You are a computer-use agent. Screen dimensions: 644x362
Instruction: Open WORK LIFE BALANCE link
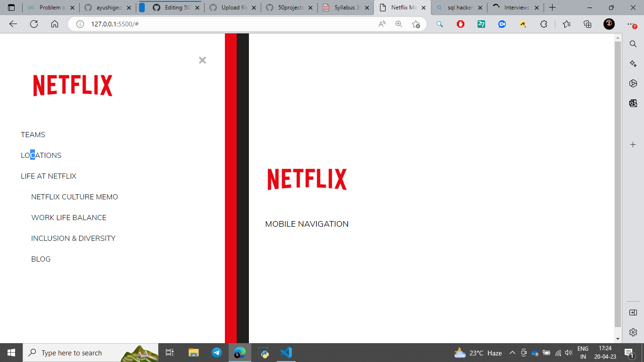69,218
